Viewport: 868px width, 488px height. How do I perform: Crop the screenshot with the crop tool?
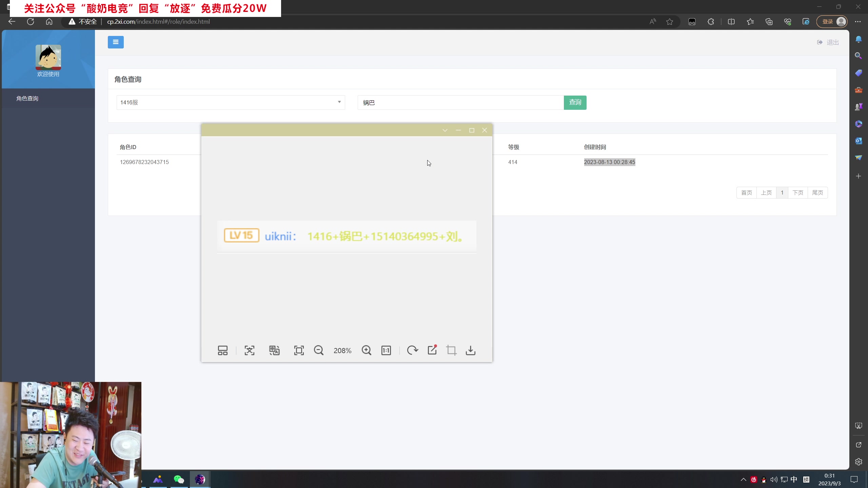(x=451, y=350)
